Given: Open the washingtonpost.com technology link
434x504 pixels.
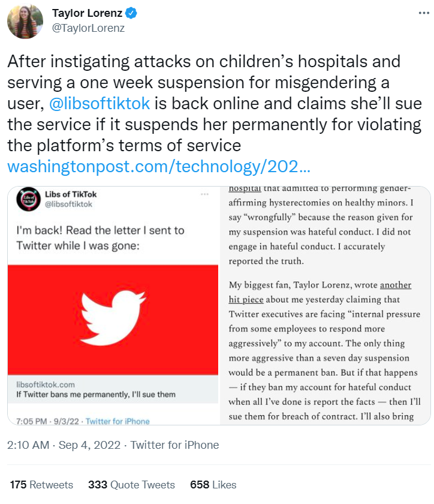Looking at the screenshot, I should point(159,167).
